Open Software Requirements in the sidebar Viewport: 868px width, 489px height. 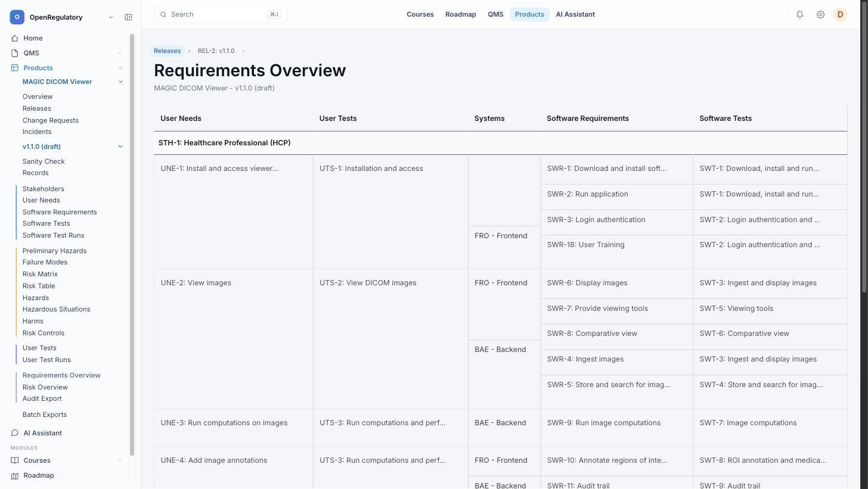(x=60, y=212)
